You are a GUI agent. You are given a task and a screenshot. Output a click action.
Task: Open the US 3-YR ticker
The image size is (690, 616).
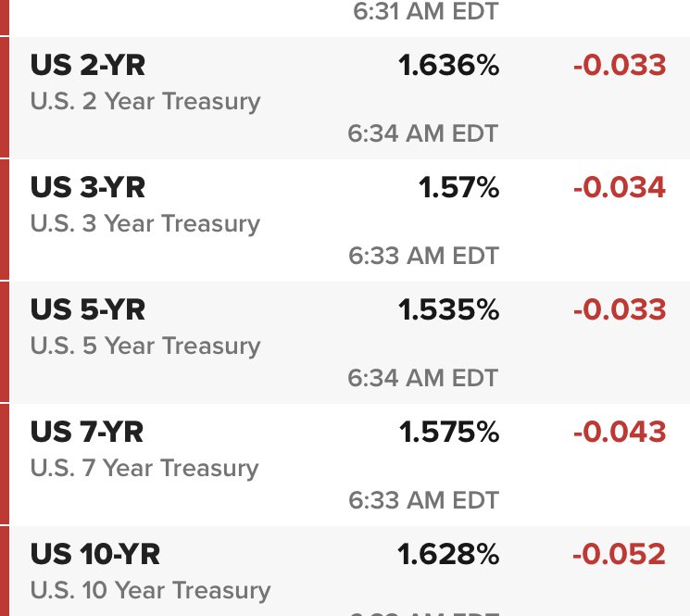click(x=88, y=187)
